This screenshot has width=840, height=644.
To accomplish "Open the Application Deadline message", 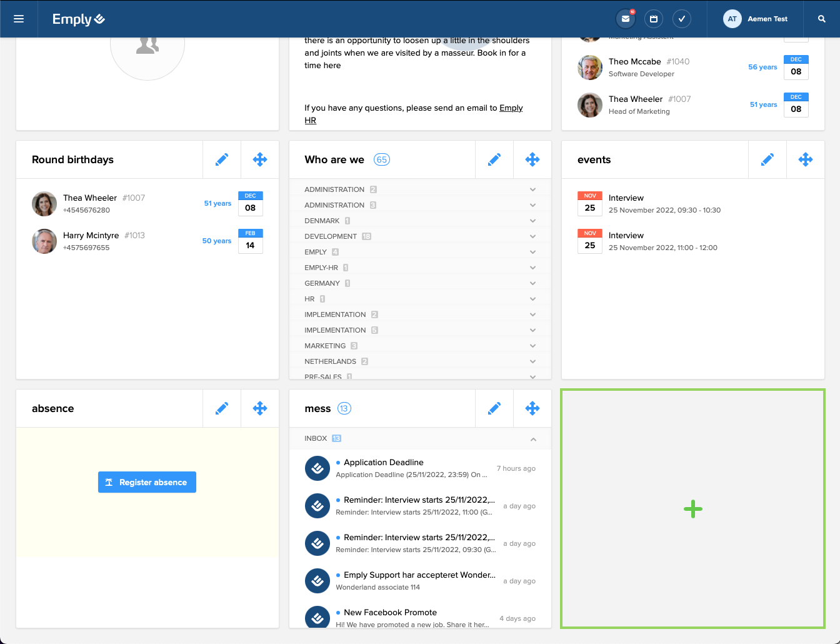I will (384, 463).
